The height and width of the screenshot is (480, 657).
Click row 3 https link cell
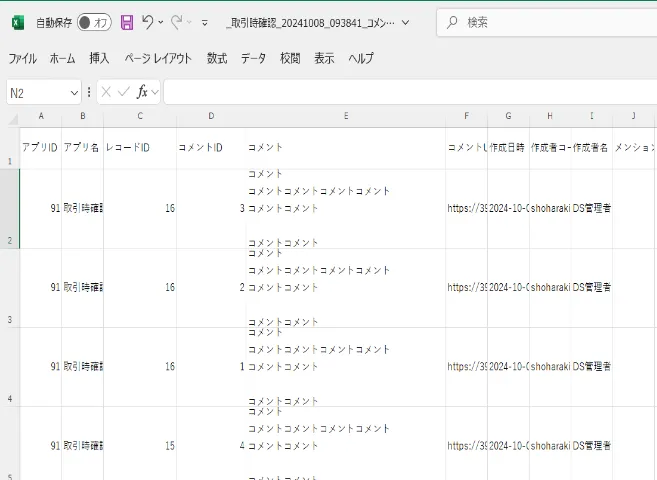point(466,288)
